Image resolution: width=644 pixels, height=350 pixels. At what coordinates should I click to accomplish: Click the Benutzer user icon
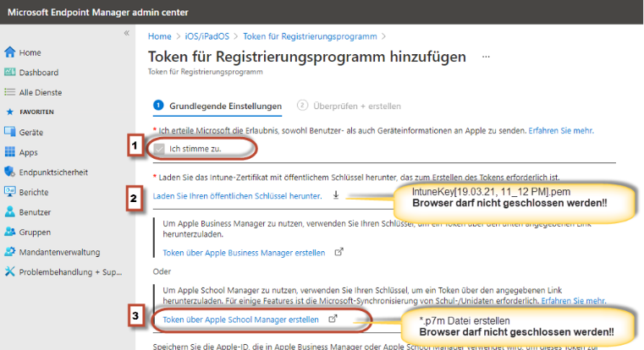[x=10, y=212]
